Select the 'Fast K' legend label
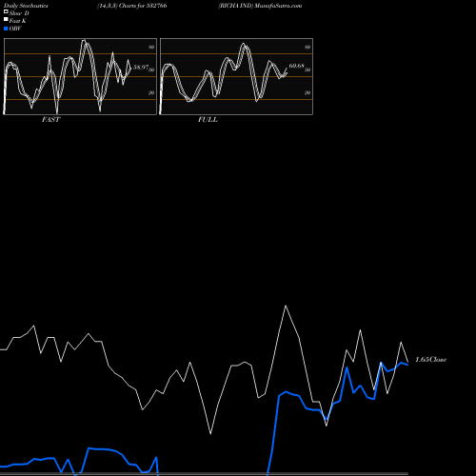 [18, 21]
